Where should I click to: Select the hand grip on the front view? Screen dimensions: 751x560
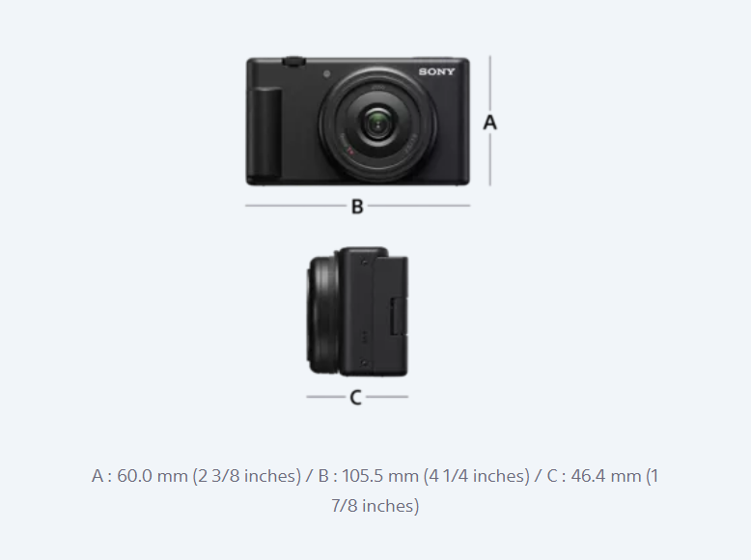point(266,132)
